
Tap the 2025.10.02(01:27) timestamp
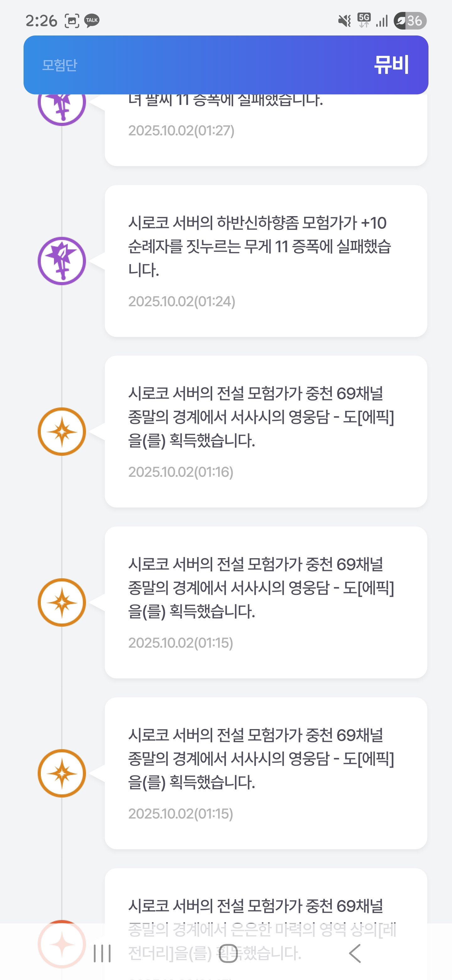tap(181, 130)
